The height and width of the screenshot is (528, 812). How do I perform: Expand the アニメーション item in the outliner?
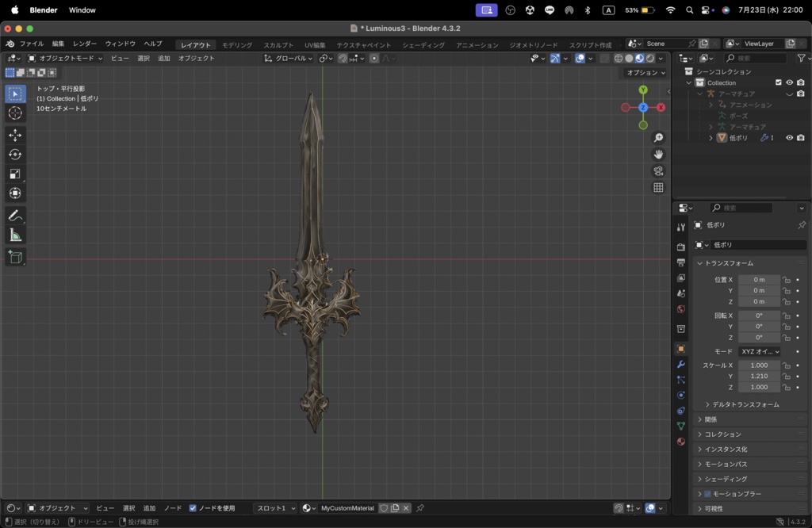(x=711, y=105)
